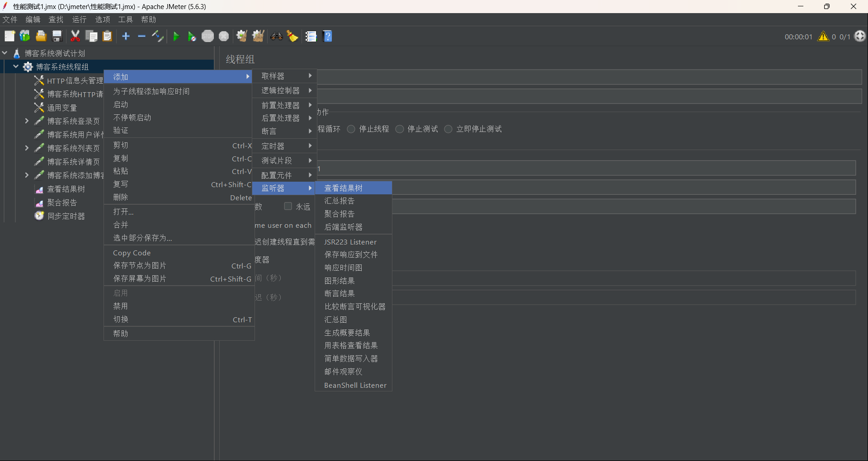Image resolution: width=868 pixels, height=461 pixels.
Task: Open the 断言 submenu
Action: pyautogui.click(x=284, y=131)
